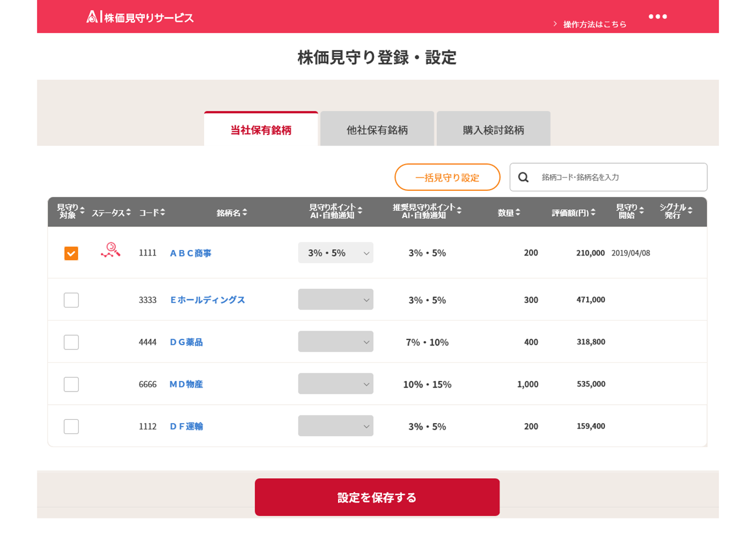Open the Eホールディングス stock link

tap(207, 300)
